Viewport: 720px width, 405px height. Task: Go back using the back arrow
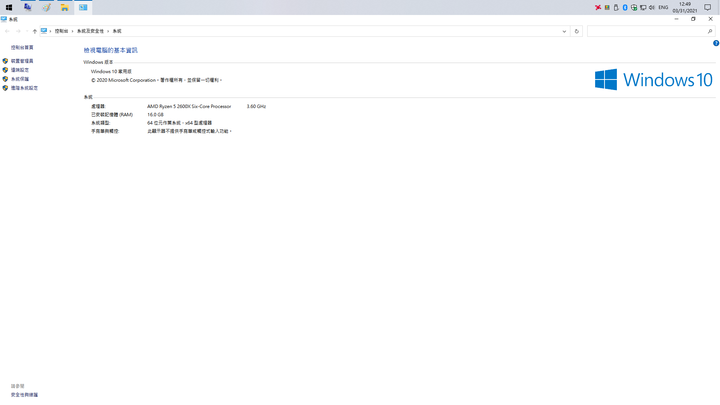[7, 31]
